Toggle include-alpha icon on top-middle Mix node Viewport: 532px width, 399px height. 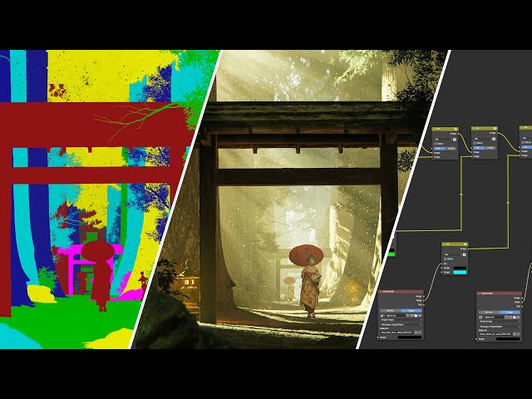[494, 139]
